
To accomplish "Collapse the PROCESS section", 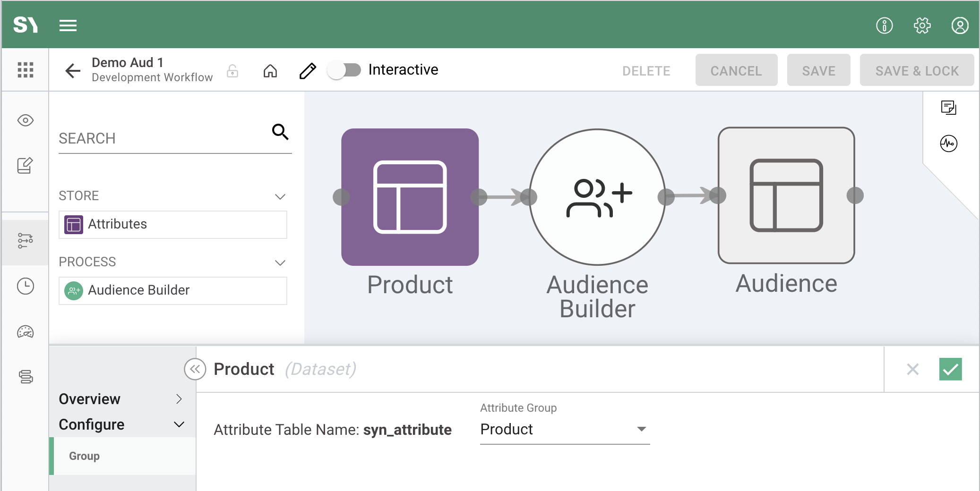I will (280, 262).
